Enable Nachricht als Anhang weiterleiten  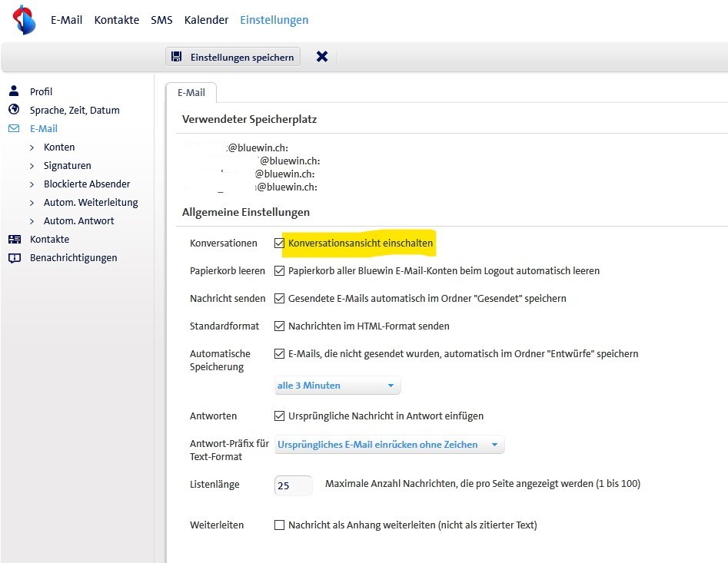[280, 525]
